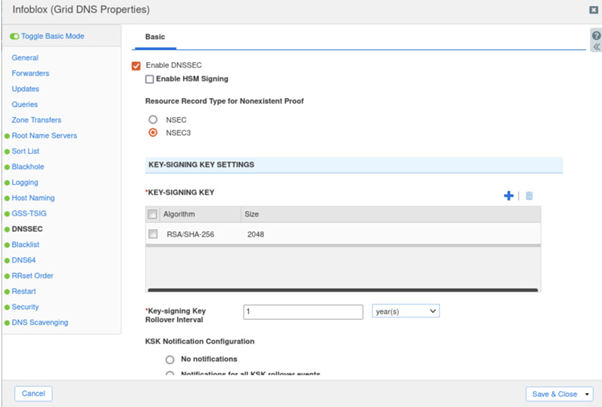
Task: Open help with the question mark icon
Action: (596, 36)
